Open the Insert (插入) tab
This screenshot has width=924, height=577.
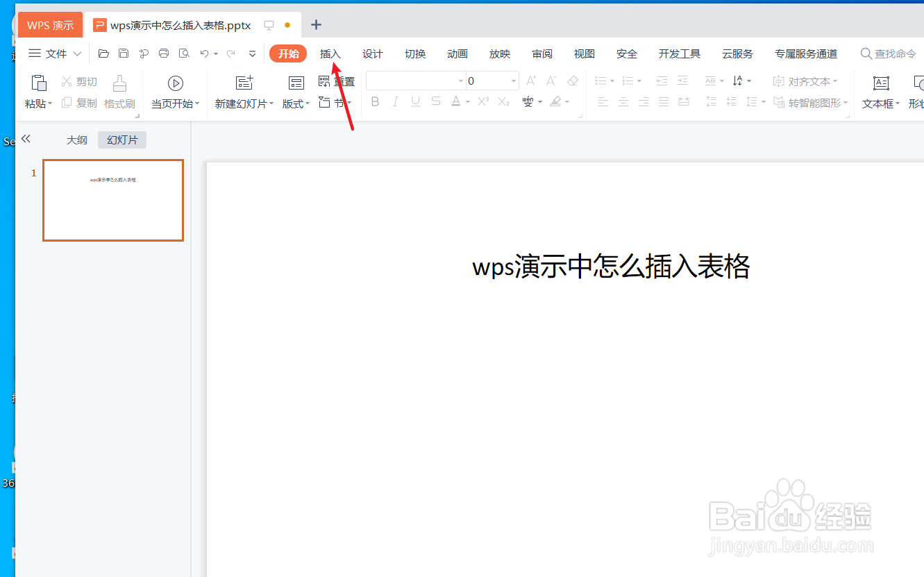pos(330,53)
